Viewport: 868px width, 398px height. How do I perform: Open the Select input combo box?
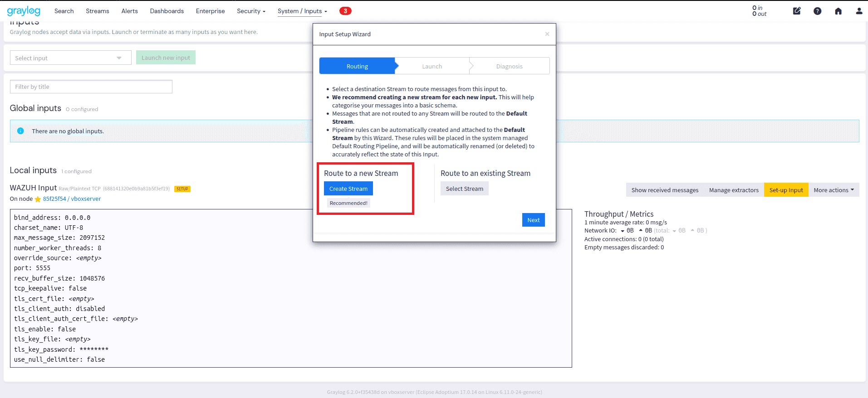coord(71,58)
